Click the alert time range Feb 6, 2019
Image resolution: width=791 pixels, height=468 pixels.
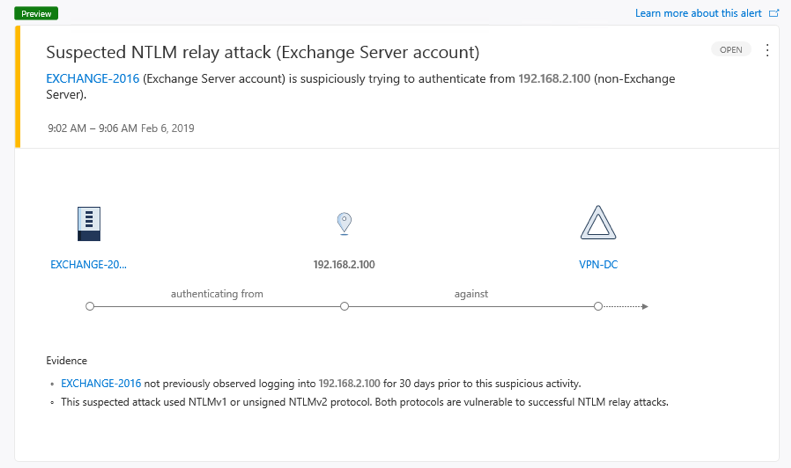click(x=121, y=128)
